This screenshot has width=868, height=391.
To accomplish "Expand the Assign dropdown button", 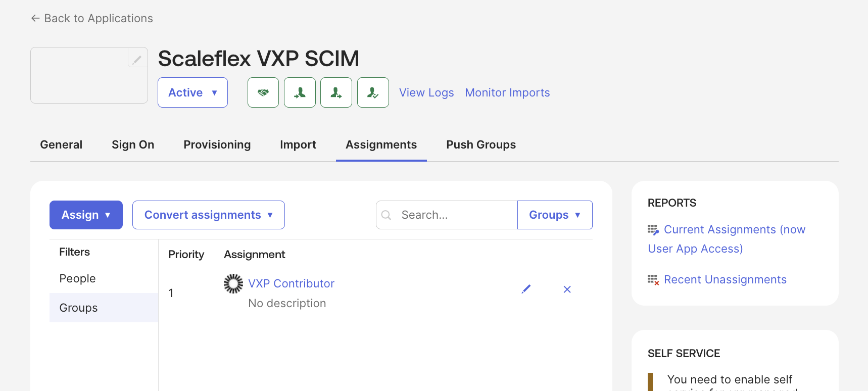I will pyautogui.click(x=86, y=215).
